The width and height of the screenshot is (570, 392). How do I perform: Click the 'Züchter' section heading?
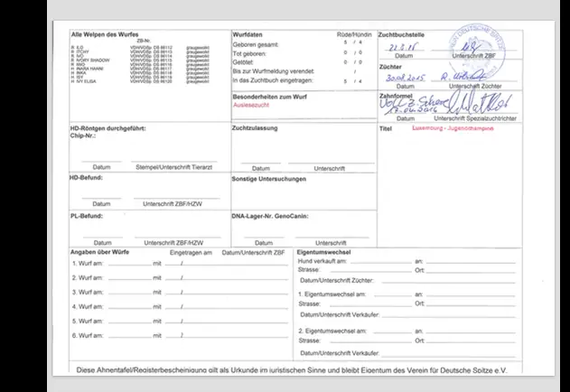point(390,67)
